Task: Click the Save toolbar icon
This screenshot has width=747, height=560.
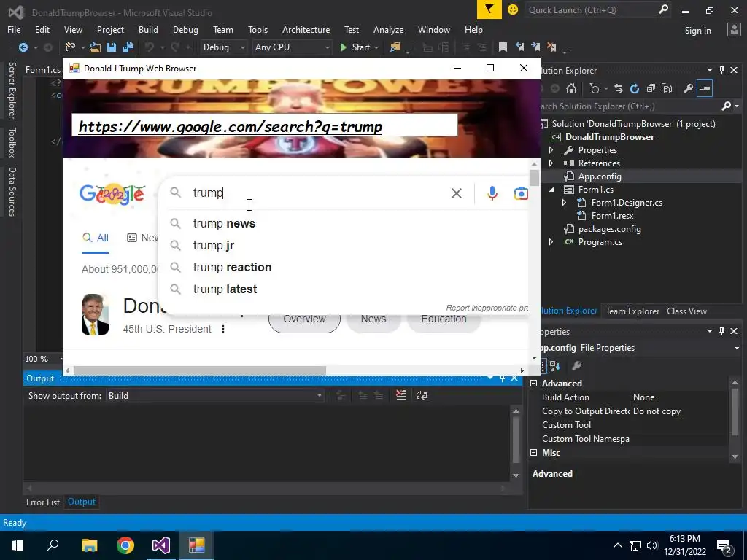Action: pyautogui.click(x=112, y=47)
